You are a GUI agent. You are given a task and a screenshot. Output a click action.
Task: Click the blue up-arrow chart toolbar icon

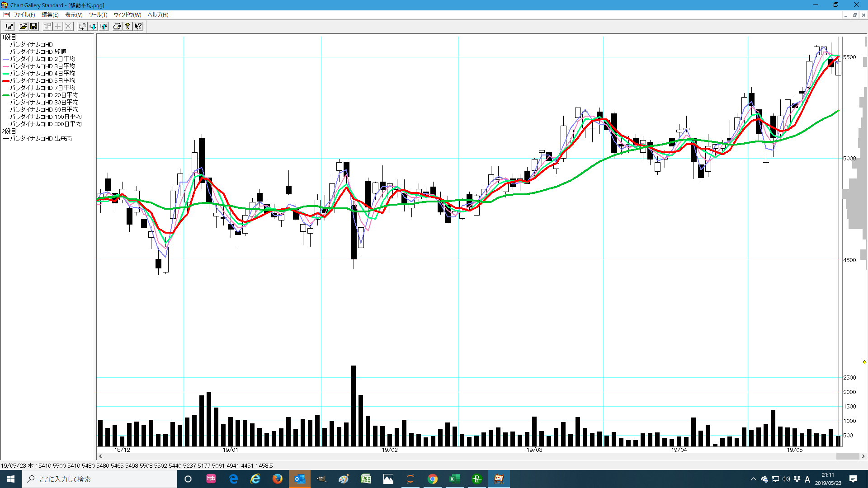tap(104, 26)
